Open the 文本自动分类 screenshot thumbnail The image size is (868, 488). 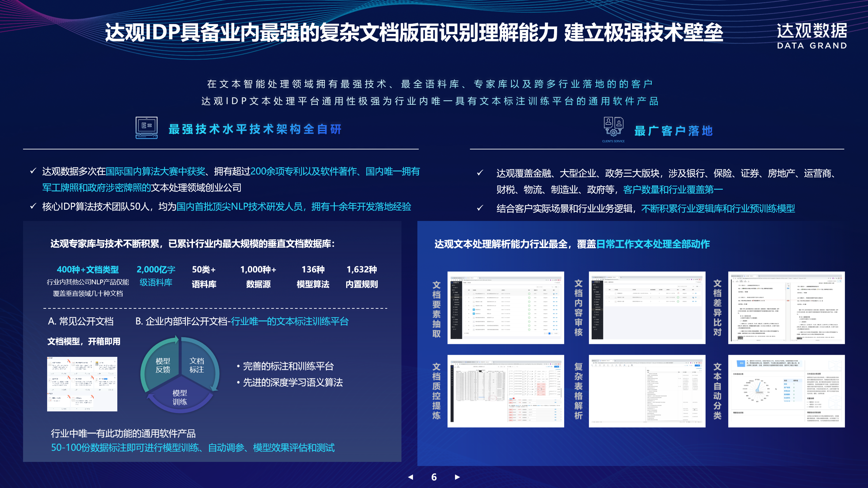coord(786,391)
